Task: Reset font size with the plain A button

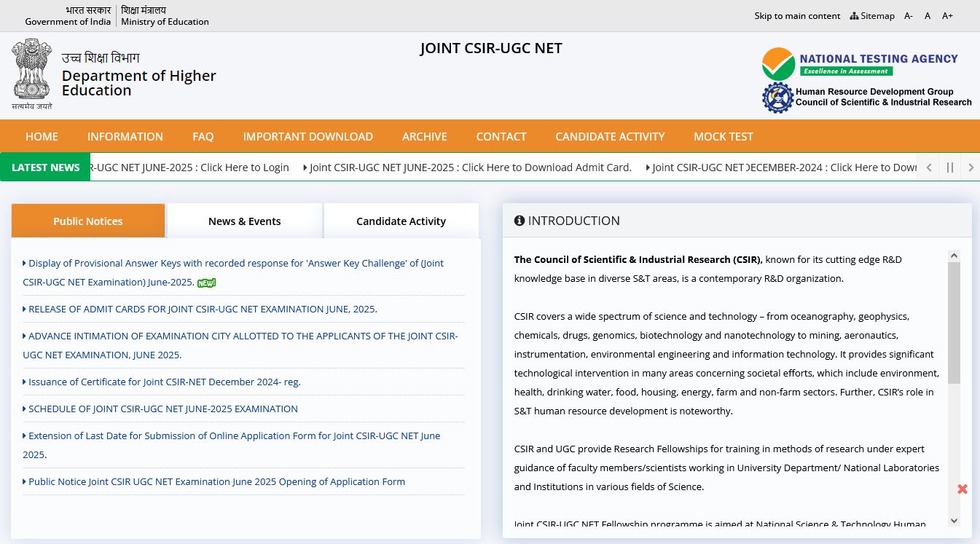Action: point(928,15)
